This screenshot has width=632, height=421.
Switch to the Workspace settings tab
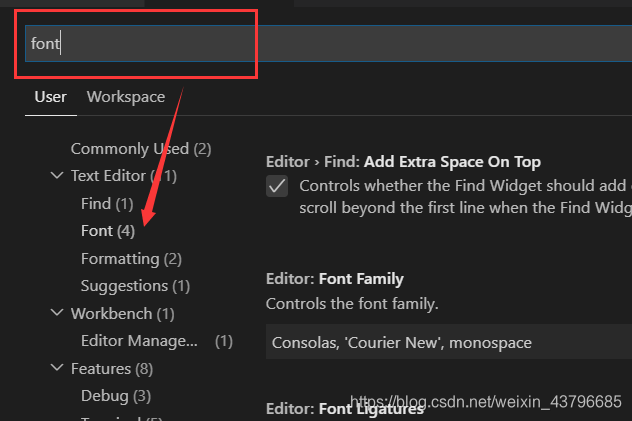tap(126, 97)
